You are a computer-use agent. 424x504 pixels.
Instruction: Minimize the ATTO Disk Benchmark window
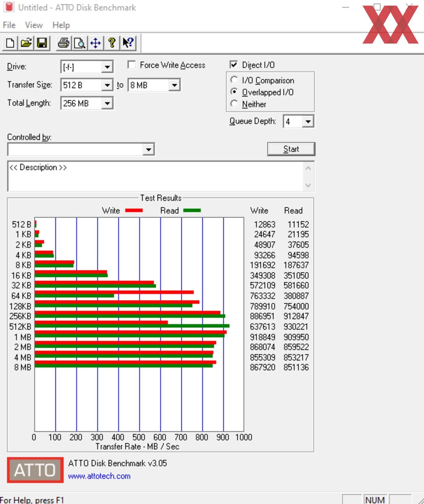(x=346, y=7)
